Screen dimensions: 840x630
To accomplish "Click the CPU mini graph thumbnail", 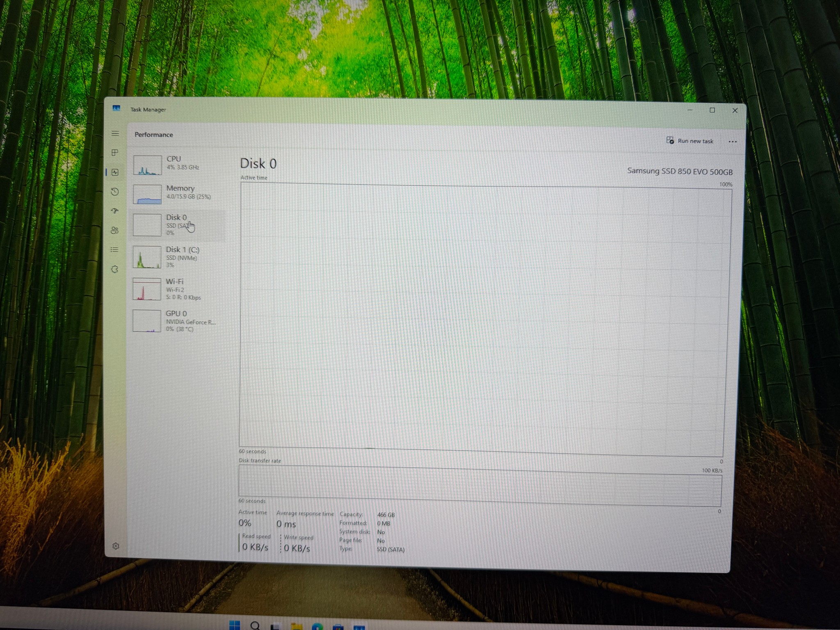I will [x=147, y=165].
